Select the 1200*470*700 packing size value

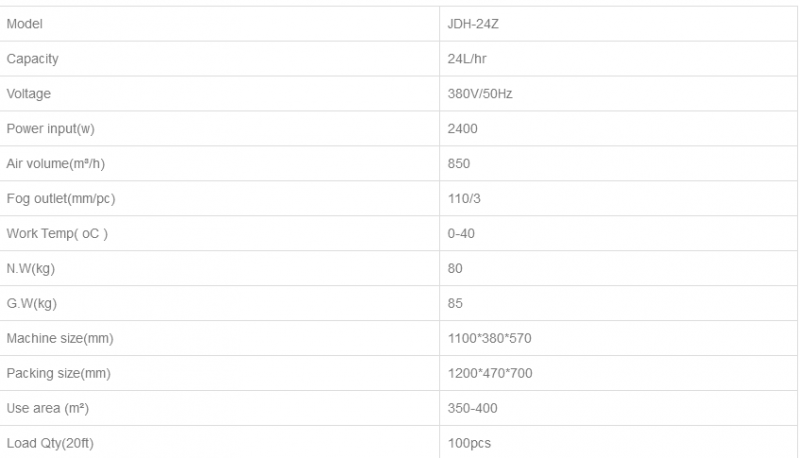tap(490, 374)
